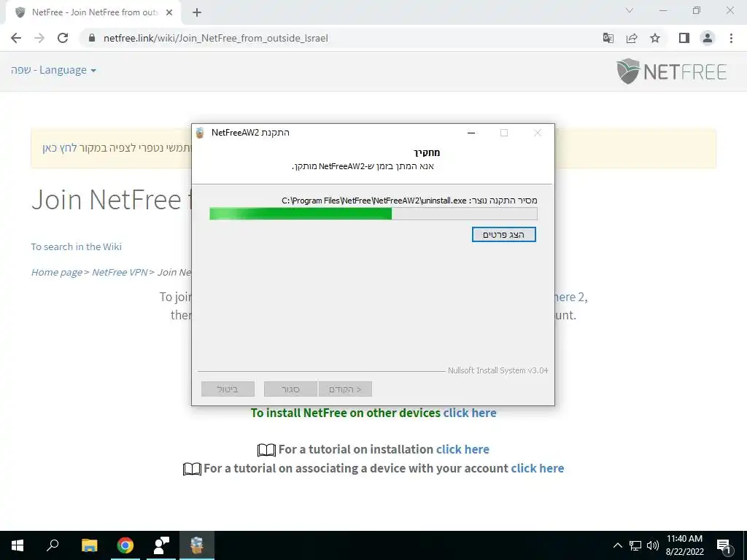Click book icon beside installation tutorial
The width and height of the screenshot is (747, 560).
(x=266, y=450)
